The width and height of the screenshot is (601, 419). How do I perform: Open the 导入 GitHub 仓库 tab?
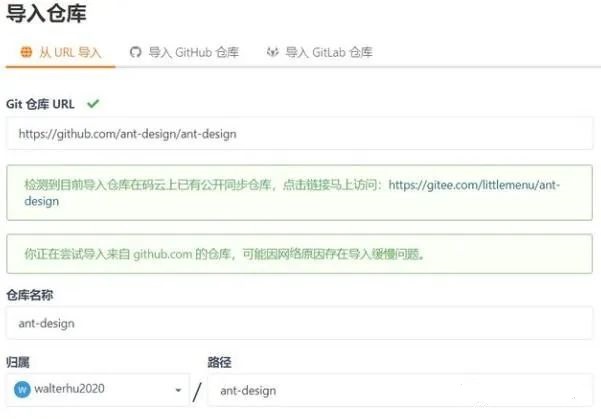184,52
